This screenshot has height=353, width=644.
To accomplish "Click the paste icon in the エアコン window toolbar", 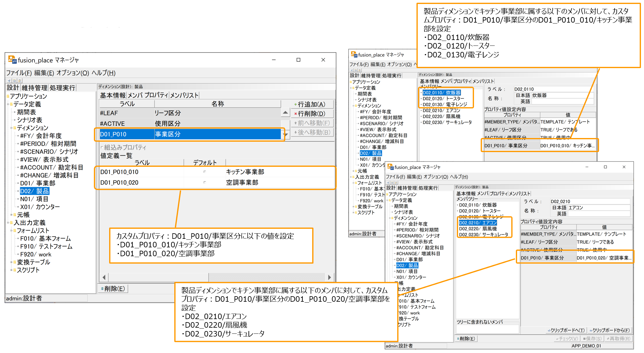I will (396, 183).
